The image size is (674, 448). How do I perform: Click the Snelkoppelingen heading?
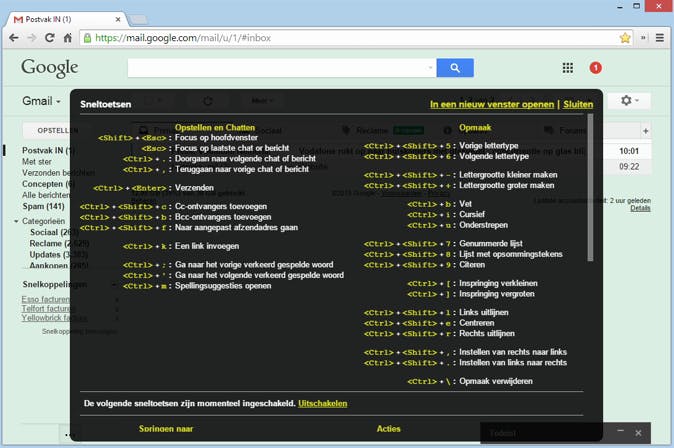[55, 284]
